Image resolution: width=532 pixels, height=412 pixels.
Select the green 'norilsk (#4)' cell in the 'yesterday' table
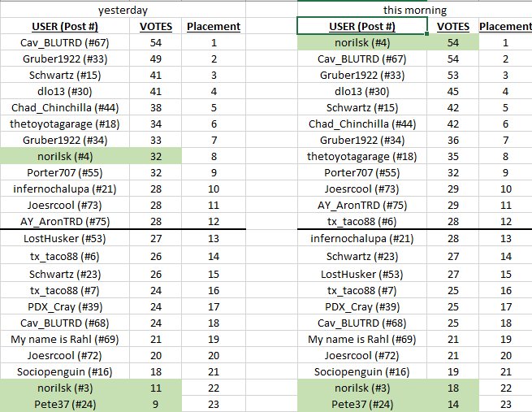pos(65,157)
